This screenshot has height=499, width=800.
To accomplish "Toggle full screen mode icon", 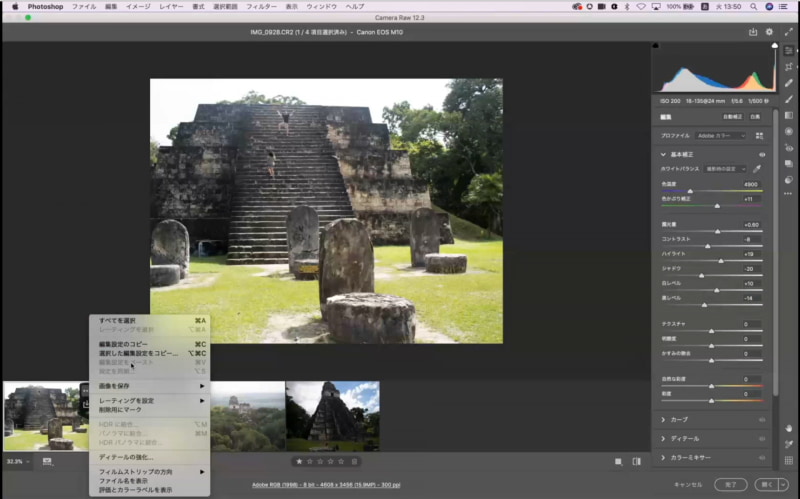I will click(x=788, y=32).
